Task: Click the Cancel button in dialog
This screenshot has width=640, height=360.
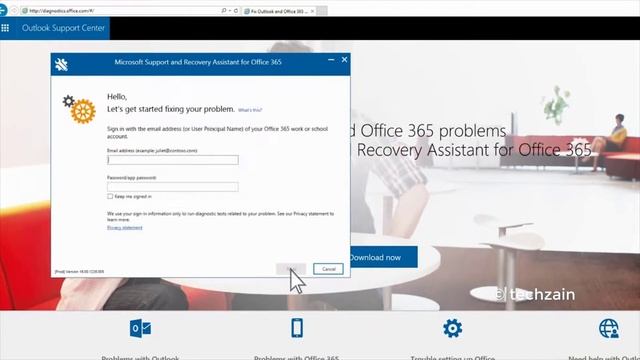Action: (x=328, y=269)
